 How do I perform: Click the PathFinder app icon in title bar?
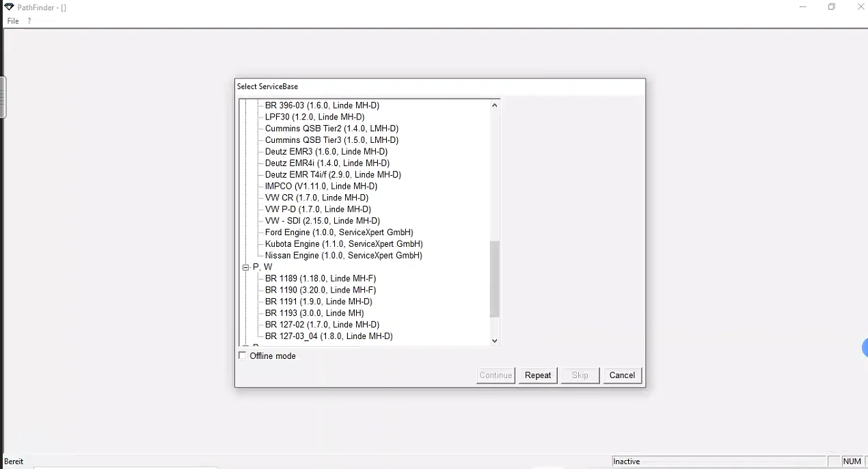coord(9,7)
